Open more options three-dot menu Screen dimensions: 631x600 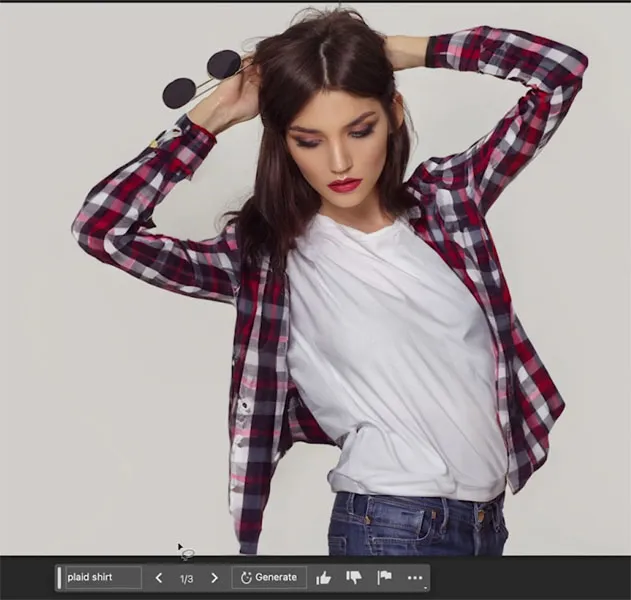coord(414,578)
